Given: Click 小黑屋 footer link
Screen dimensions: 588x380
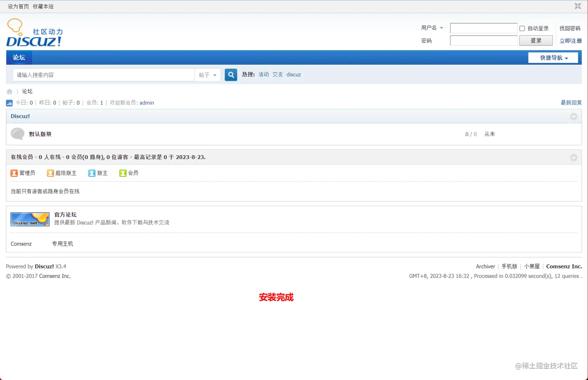Looking at the screenshot, I should pos(532,266).
